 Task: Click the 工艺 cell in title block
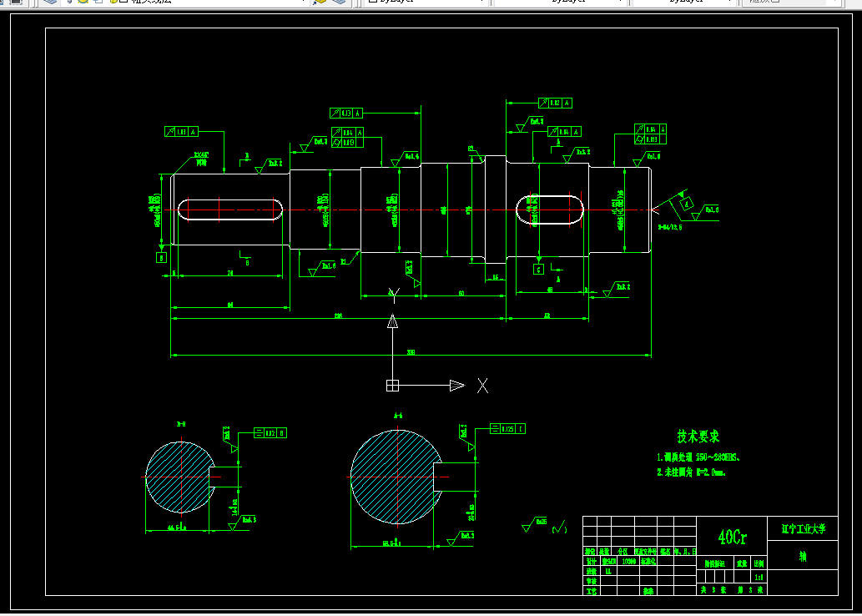point(591,591)
